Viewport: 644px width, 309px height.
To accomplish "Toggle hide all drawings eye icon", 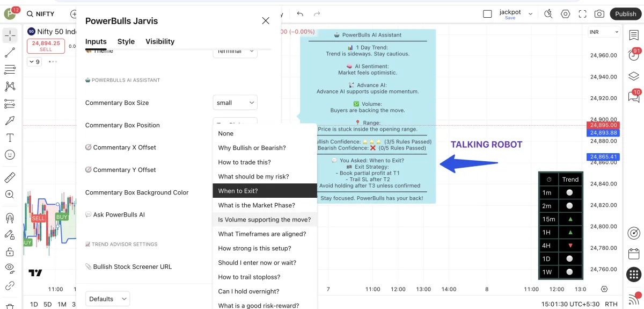I will point(10,268).
